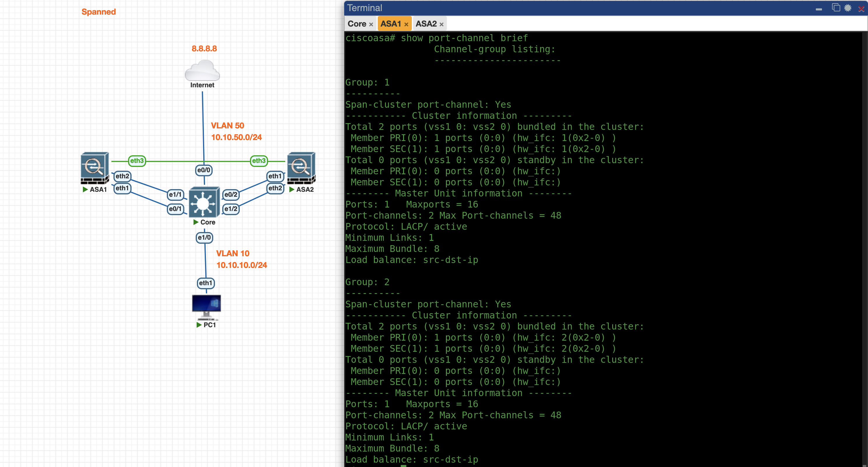Click the ASA1 firewall node icon
The width and height of the screenshot is (868, 467).
[x=95, y=168]
